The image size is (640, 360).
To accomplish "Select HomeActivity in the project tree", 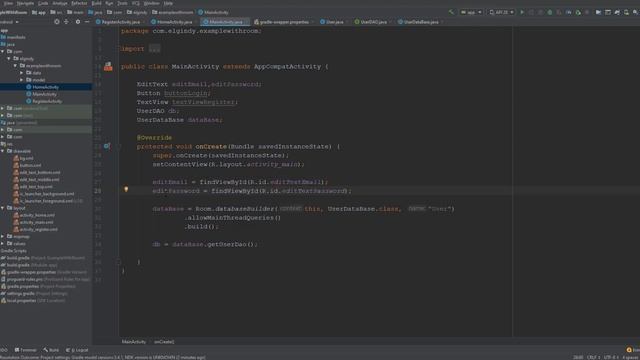I will [45, 87].
